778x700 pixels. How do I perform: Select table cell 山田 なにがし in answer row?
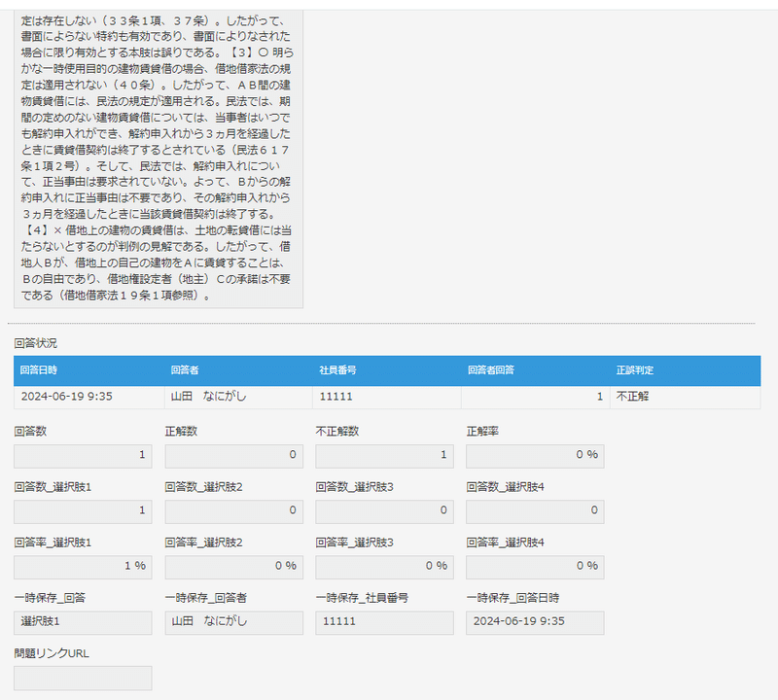238,397
